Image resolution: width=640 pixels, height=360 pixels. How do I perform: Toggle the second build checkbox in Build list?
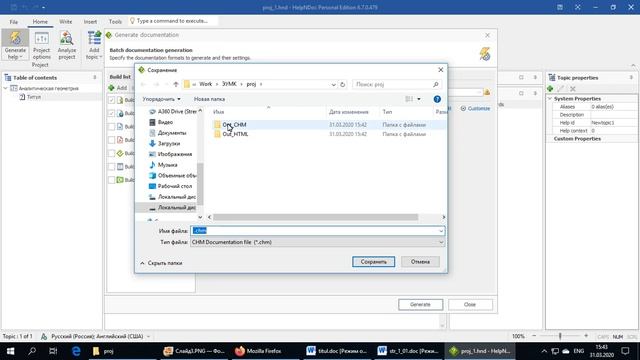coord(111,113)
